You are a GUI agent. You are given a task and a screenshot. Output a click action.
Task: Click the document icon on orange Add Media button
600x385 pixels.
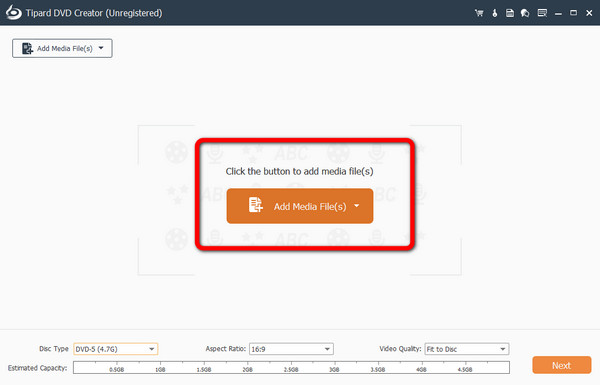pyautogui.click(x=256, y=205)
